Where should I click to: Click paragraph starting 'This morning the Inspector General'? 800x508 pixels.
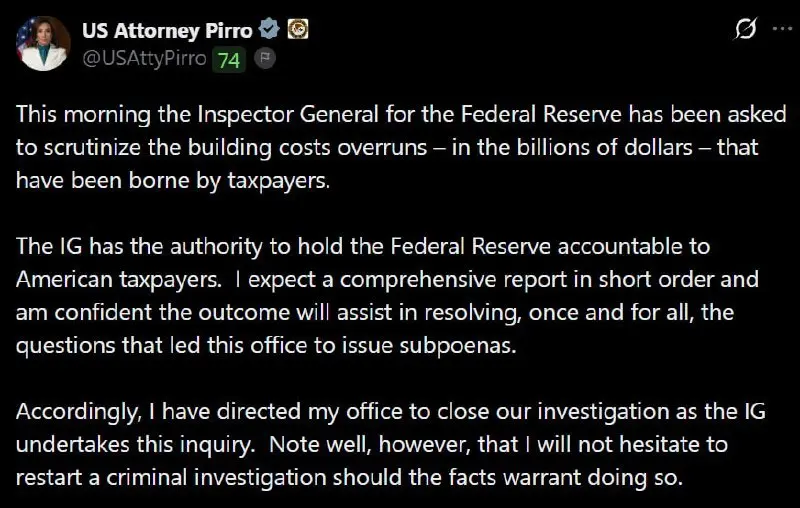point(401,147)
